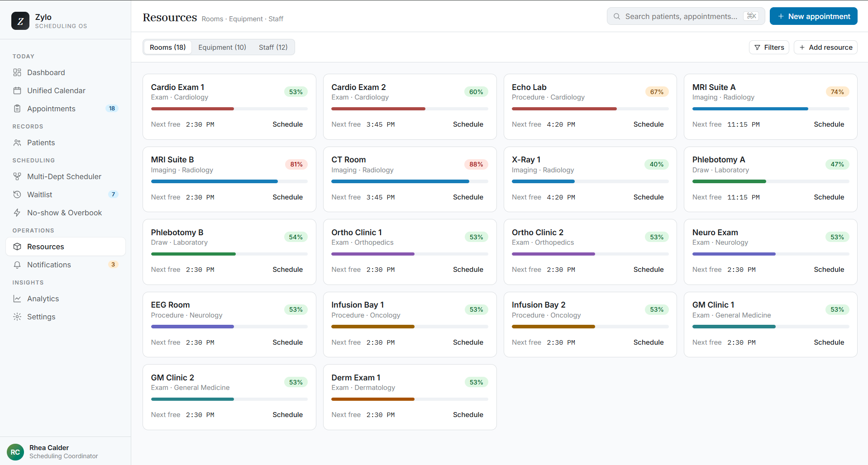Click the Waitlist 7 count badge
Viewport: 868px width, 465px height.
[113, 195]
